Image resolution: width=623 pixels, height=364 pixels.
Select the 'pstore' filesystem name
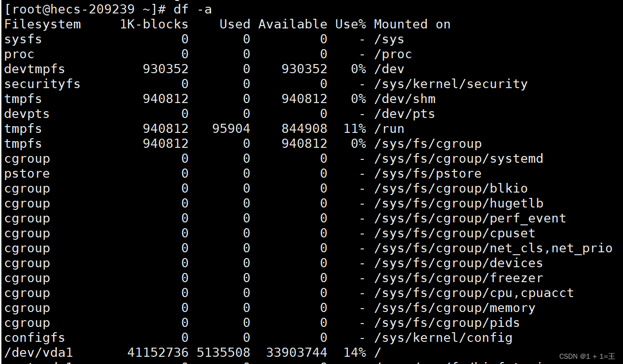click(27, 173)
